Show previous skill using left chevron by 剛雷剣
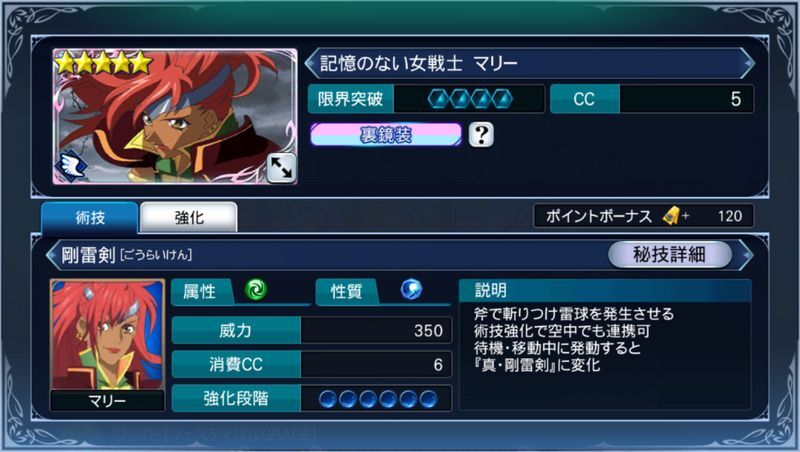Screen dimensions: 800x452 pos(53,254)
